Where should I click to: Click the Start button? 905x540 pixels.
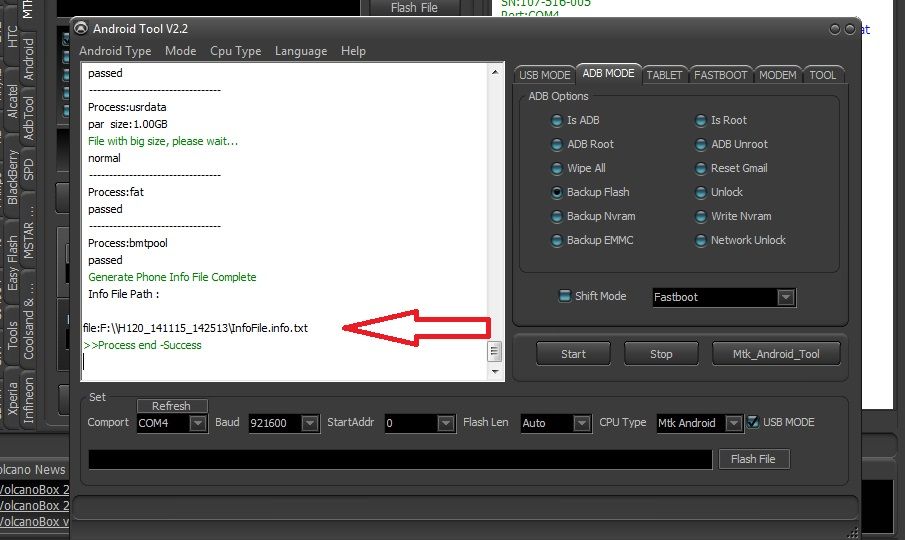tap(573, 354)
